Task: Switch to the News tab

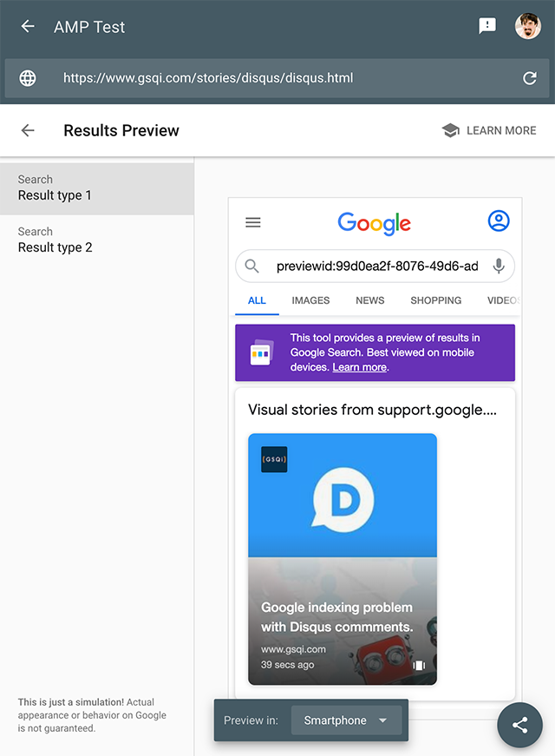Action: click(x=369, y=300)
